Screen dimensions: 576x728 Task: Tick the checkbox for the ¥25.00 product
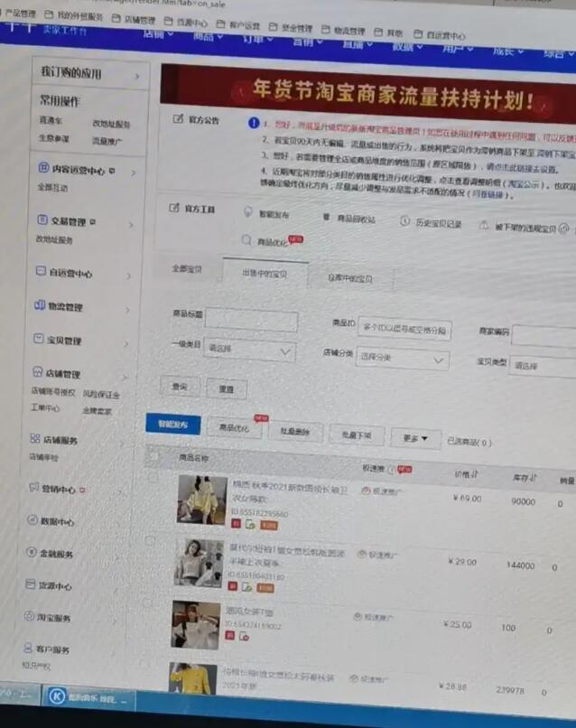[147, 602]
